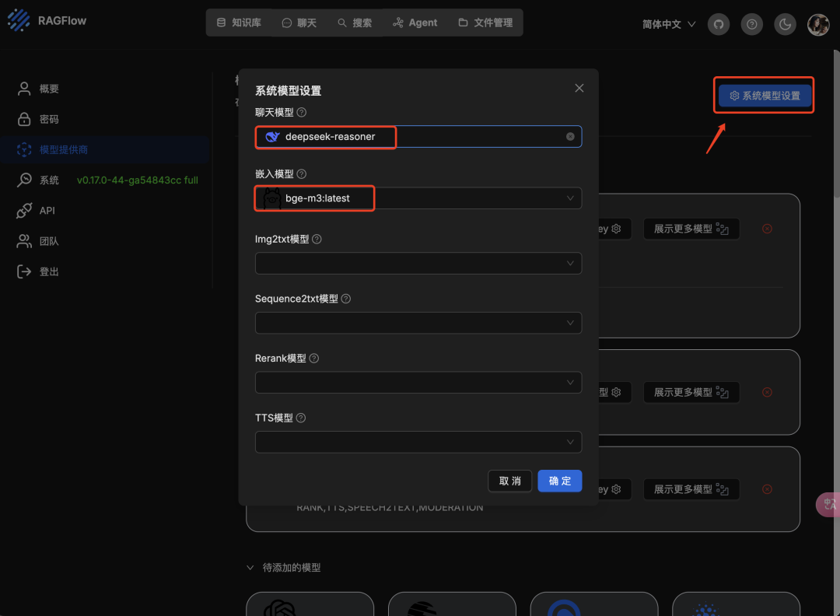840x616 pixels.
Task: Click the deepseek-reasoner chat model field
Action: [418, 137]
